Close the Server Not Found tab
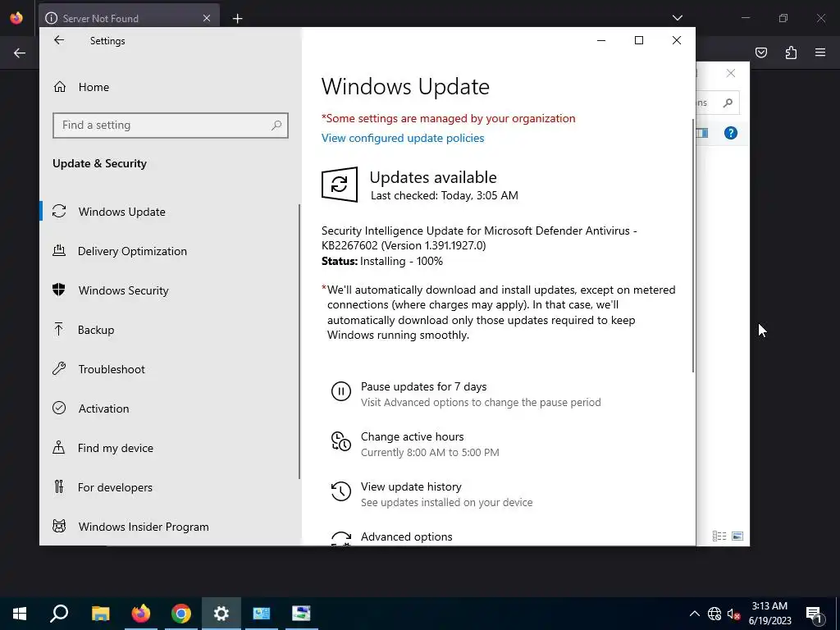Image resolution: width=840 pixels, height=630 pixels. 207,18
